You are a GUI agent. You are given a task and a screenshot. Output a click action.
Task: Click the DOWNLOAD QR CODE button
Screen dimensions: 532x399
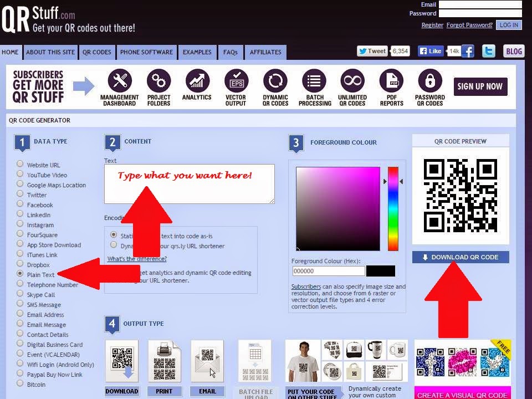(461, 257)
